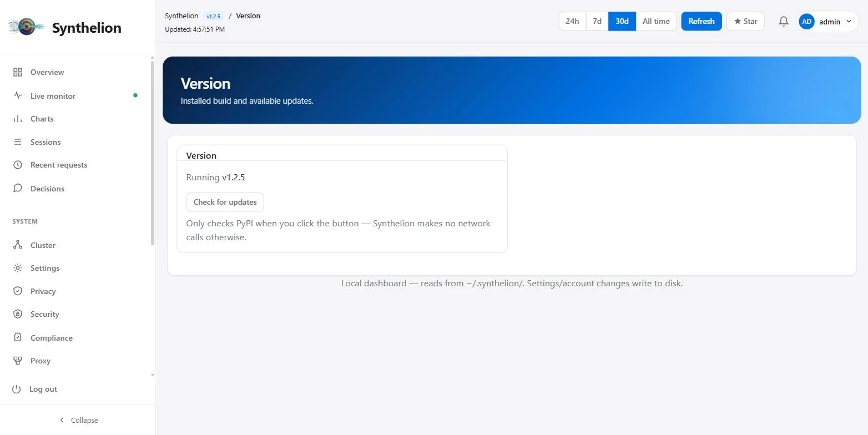The width and height of the screenshot is (868, 435).
Task: Go to Settings in sidebar
Action: (75, 268)
